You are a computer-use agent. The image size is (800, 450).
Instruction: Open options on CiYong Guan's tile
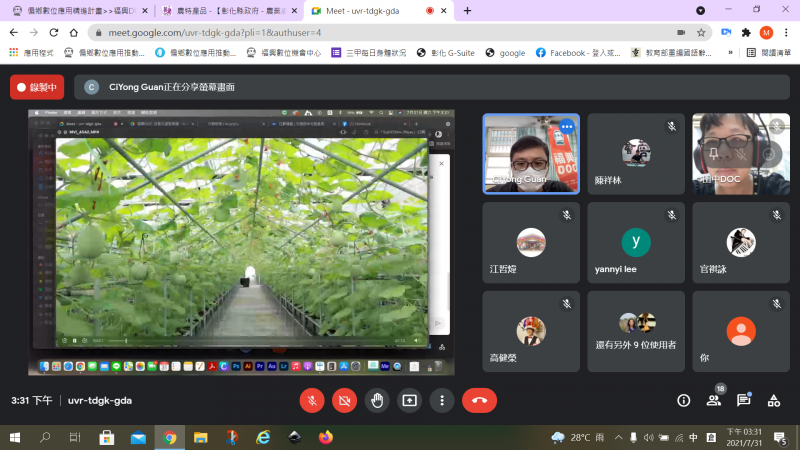click(x=566, y=127)
